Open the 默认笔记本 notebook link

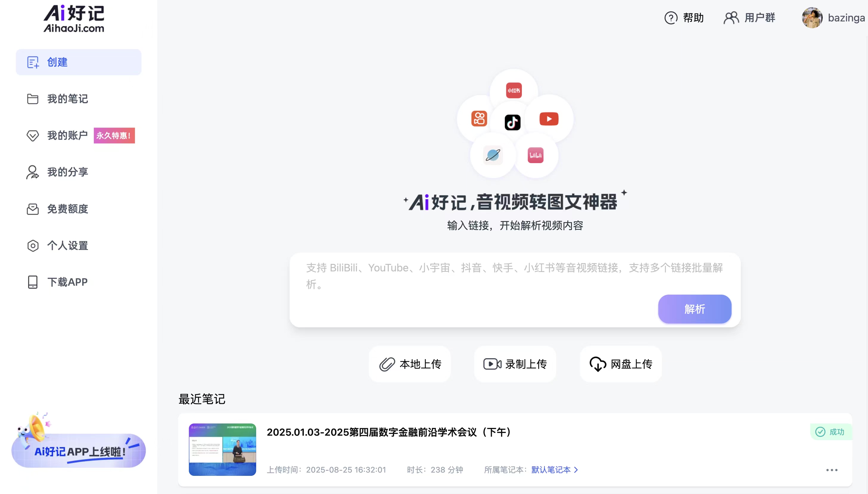(x=551, y=470)
